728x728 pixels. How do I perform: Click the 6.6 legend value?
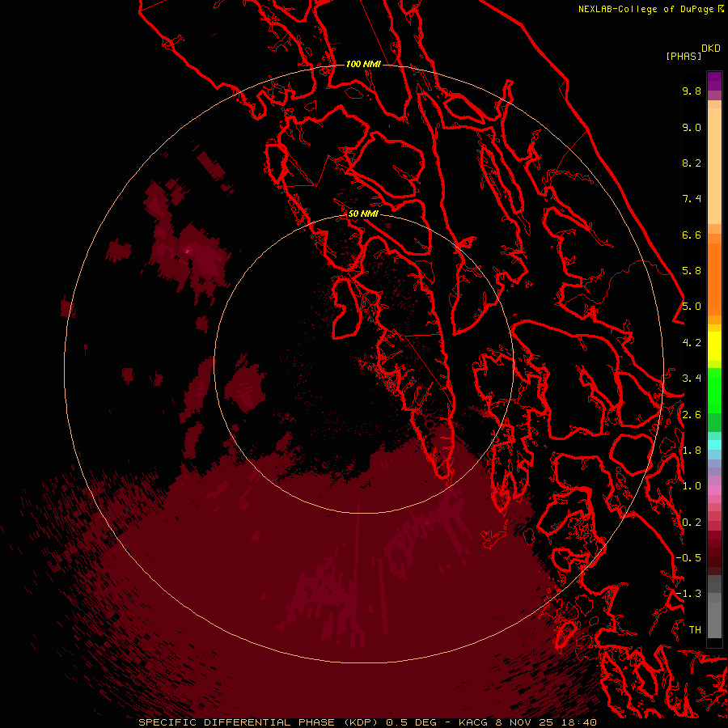pos(692,235)
